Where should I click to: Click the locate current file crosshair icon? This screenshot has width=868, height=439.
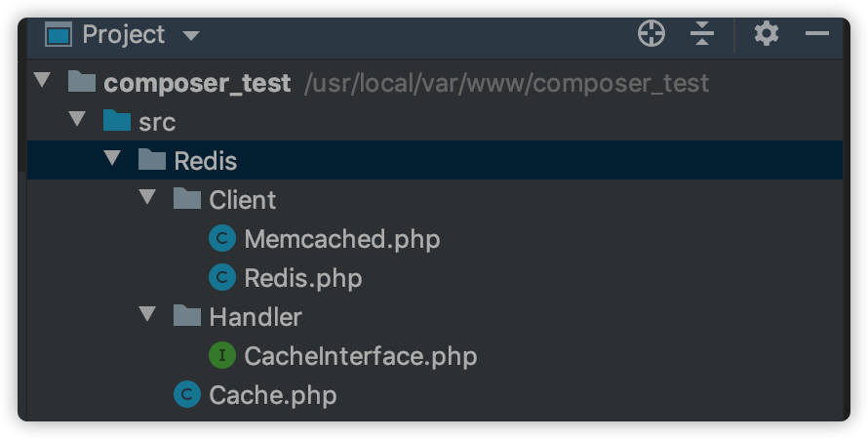651,34
